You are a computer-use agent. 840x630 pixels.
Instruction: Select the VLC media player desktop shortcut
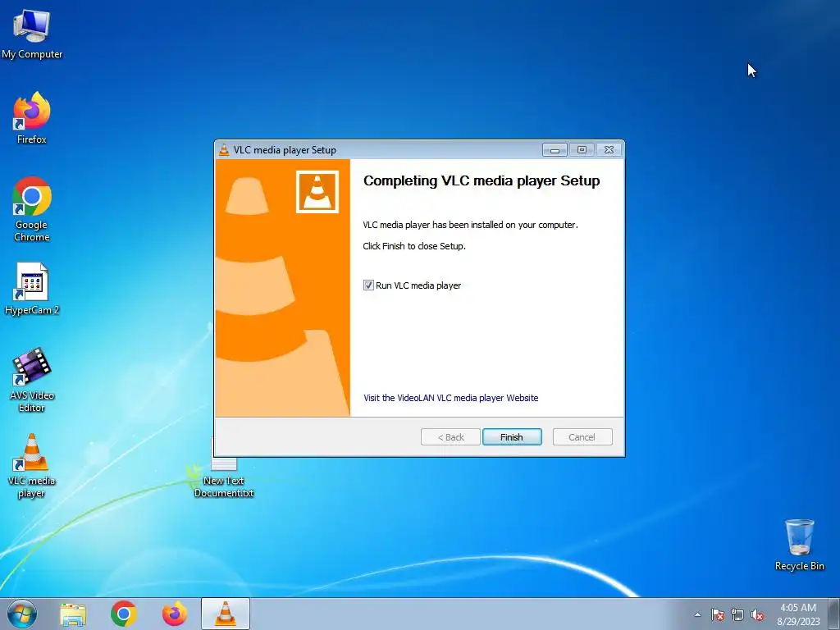pos(32,466)
